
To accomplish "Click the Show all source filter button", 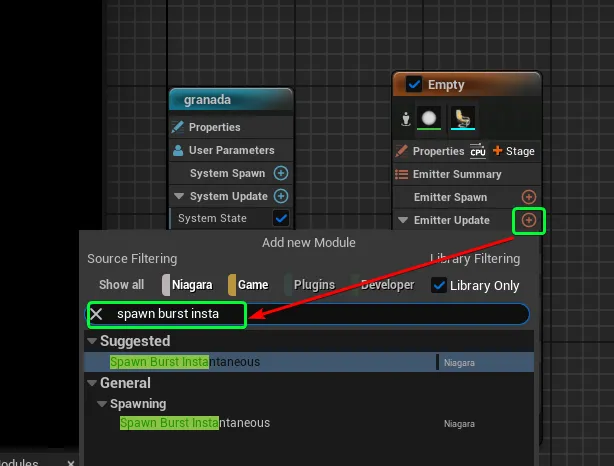I will (x=121, y=285).
